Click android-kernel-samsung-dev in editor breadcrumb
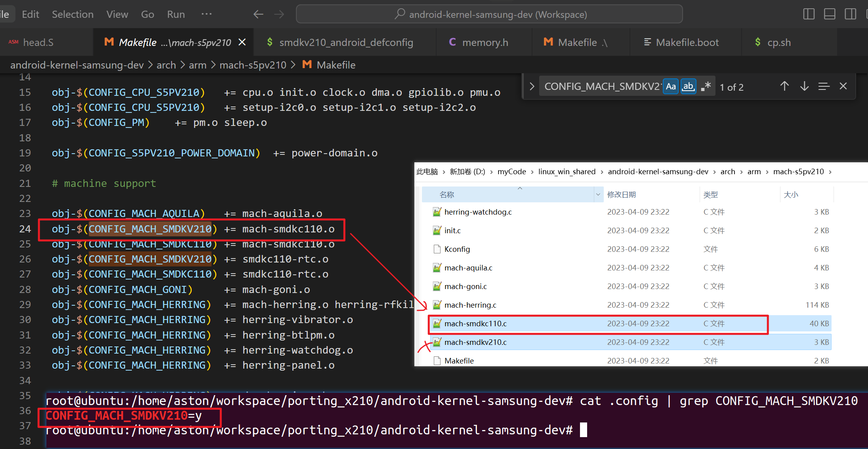Screen dimensions: 868x449 (x=77, y=65)
